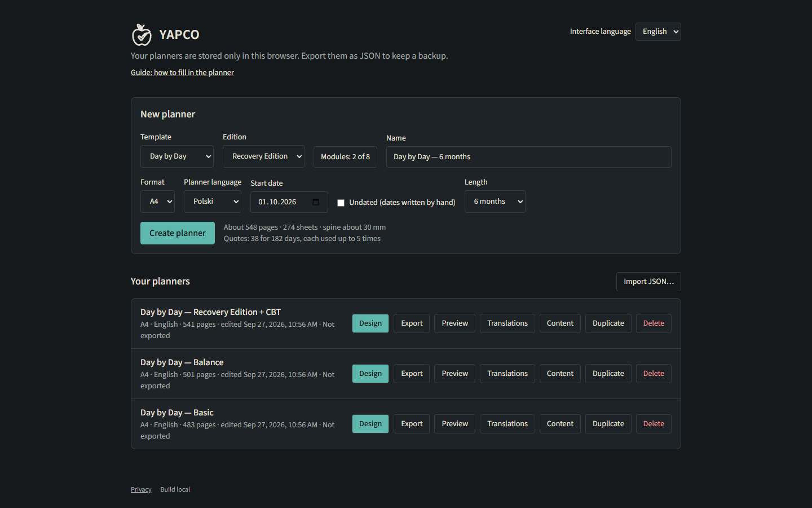Open the Interface language dropdown

(x=658, y=32)
